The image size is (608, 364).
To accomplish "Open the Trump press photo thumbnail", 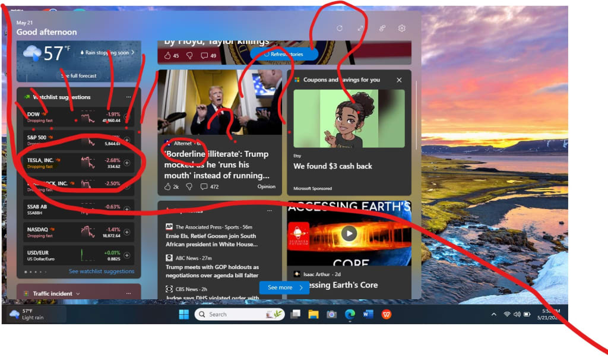I will click(x=220, y=102).
